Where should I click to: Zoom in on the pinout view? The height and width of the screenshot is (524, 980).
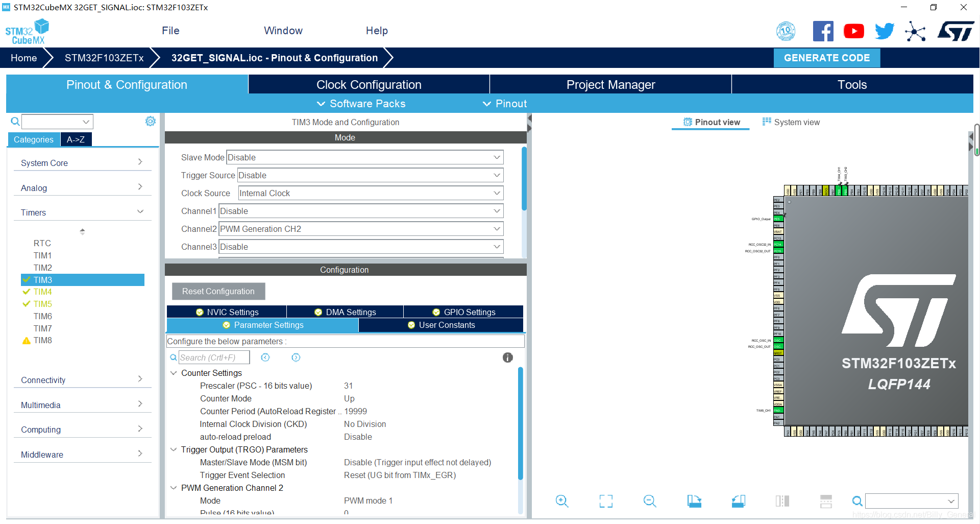562,501
